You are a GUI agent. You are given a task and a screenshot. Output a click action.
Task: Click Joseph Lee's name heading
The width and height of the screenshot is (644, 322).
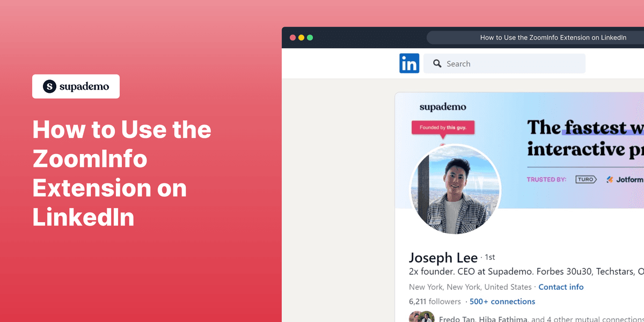coord(444,258)
